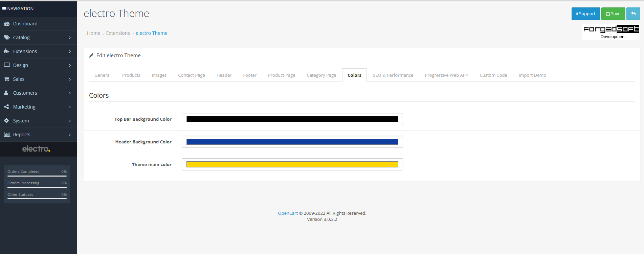Expand the Marketing menu chevron

pyautogui.click(x=70, y=107)
